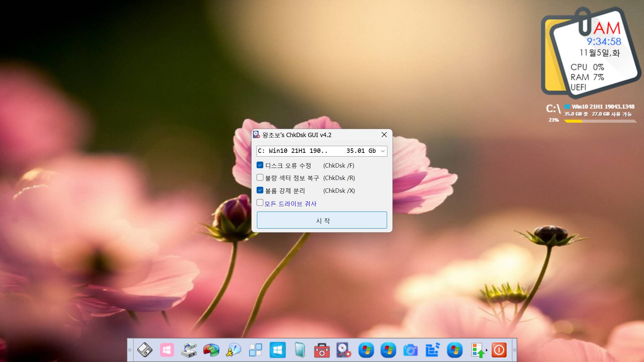Click the C:\ drive label in disk widget
Screen dimensions: 644x362
(553, 109)
